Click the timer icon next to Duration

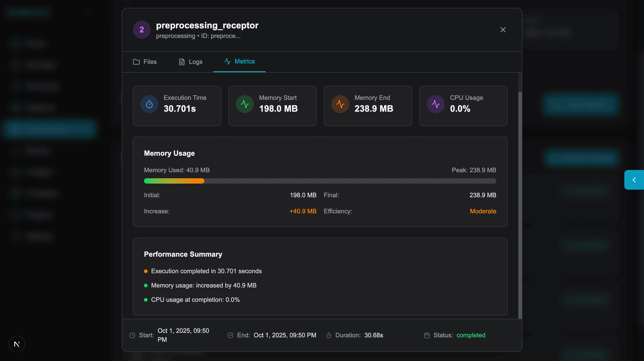point(329,335)
